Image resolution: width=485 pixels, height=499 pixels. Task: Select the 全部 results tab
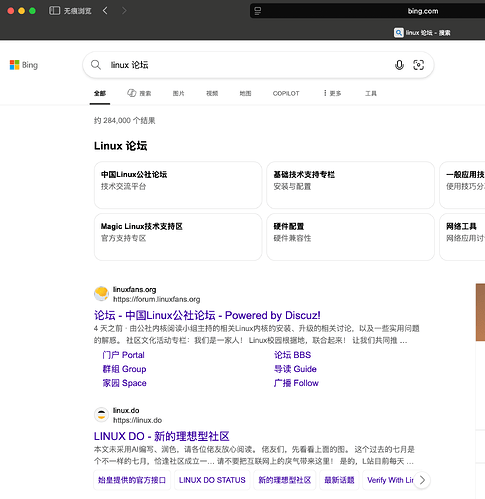click(100, 93)
